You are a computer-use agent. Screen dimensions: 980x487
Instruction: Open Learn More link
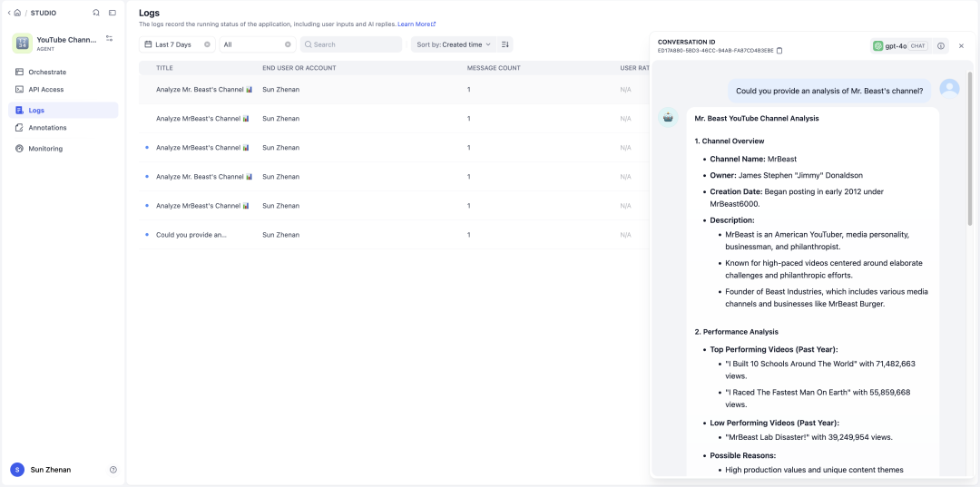tap(416, 24)
